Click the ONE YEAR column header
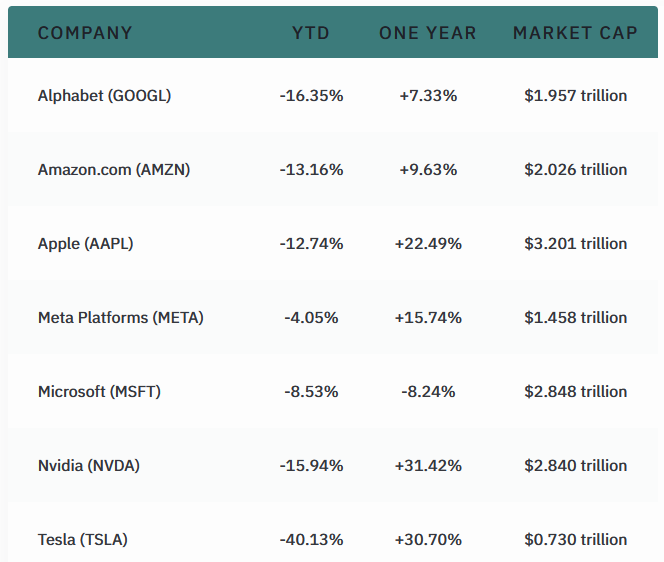 pos(428,33)
